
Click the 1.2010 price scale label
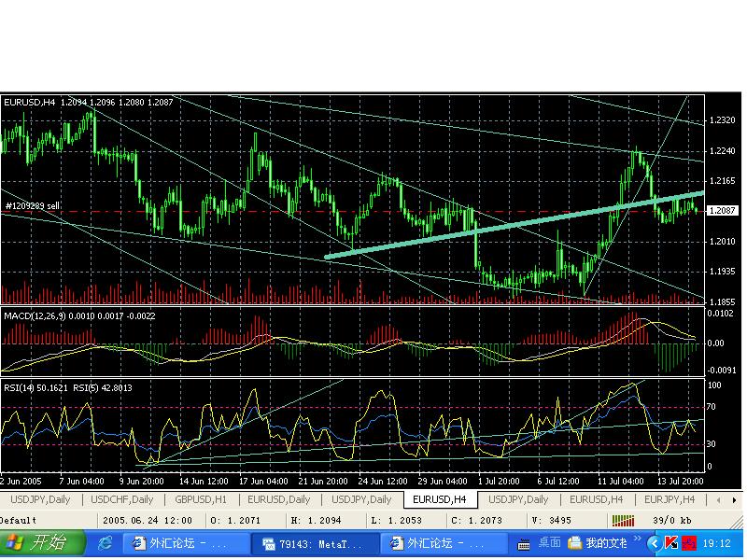(x=722, y=242)
